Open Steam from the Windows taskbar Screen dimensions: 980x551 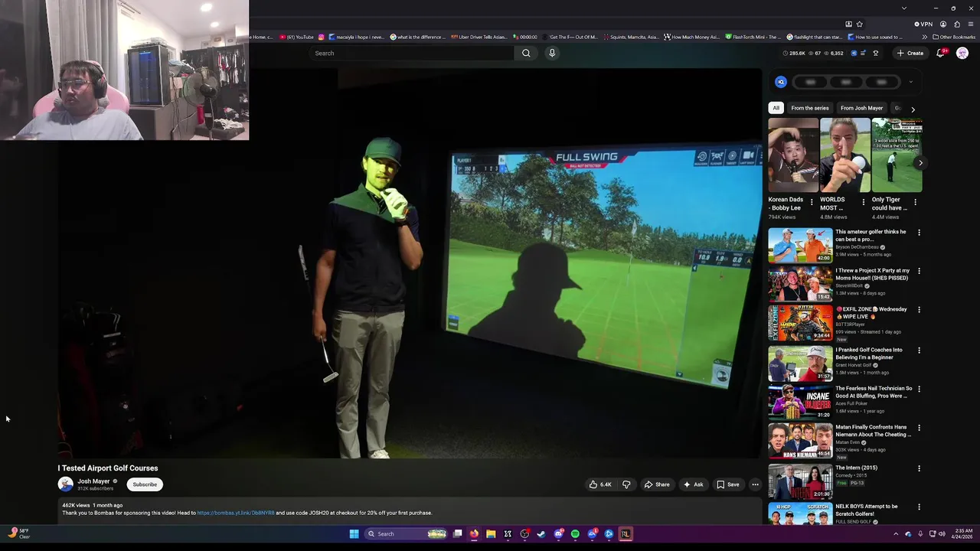(541, 533)
